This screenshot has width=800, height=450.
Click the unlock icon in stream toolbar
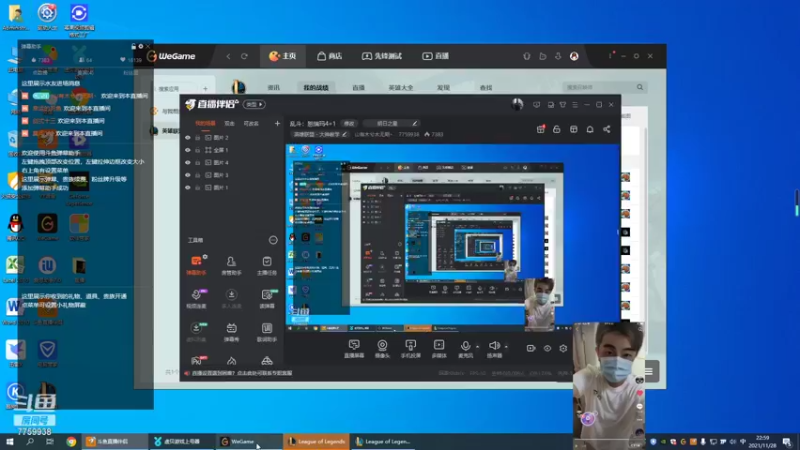tap(557, 130)
